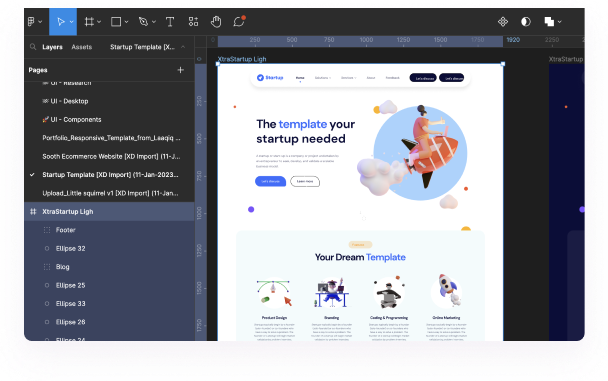
Task: Click the XtraStartup Ligh frame label on canvas
Action: pos(242,59)
